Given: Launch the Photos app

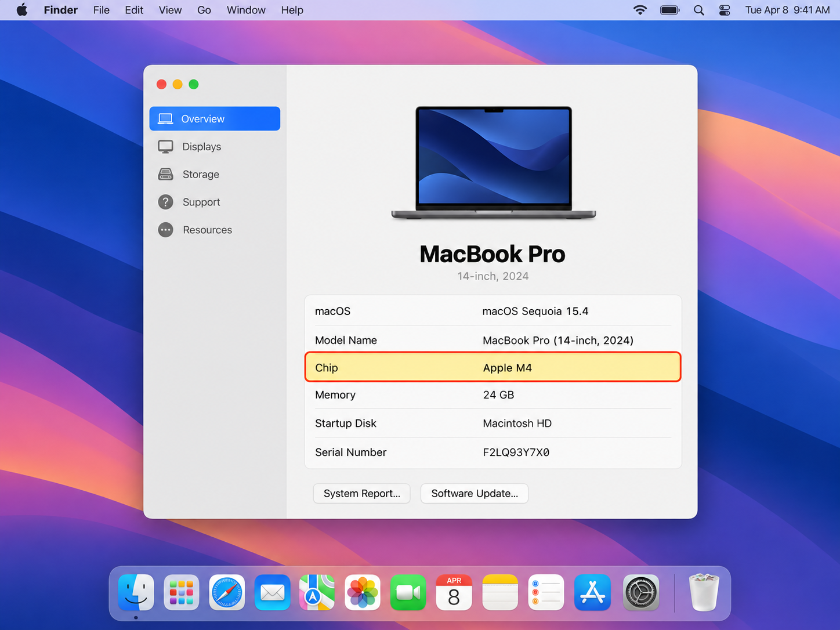Looking at the screenshot, I should coord(363,593).
